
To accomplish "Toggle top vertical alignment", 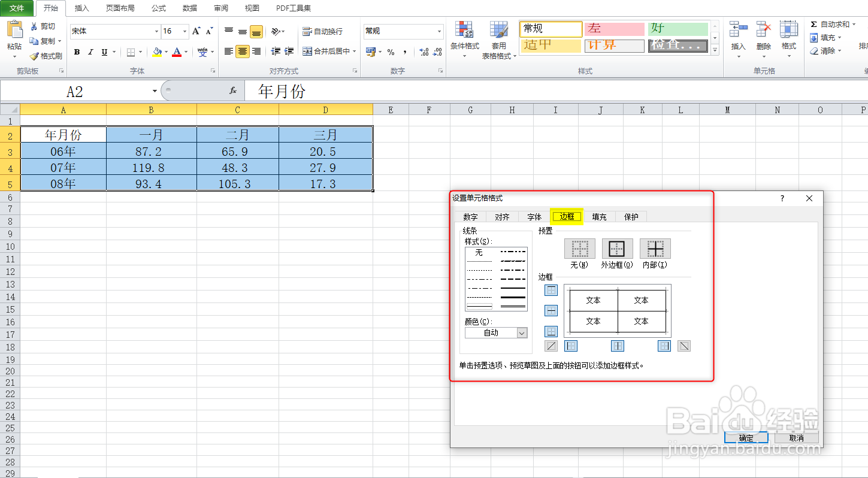I will point(229,31).
